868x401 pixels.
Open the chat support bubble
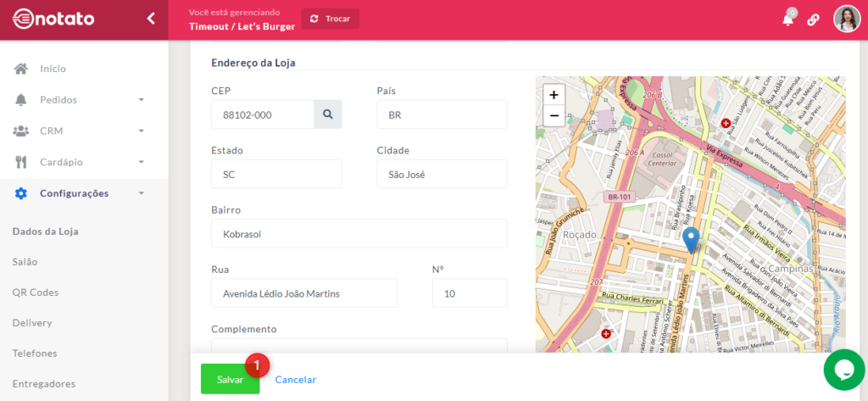[x=844, y=370]
